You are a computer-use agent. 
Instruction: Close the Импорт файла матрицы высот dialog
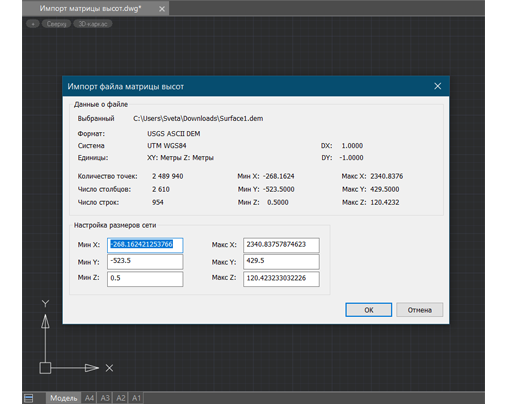click(x=437, y=86)
